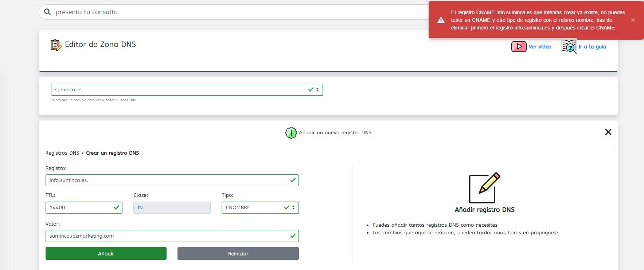This screenshot has height=270, width=644.
Task: Dismiss the red CNAME error notification
Action: click(633, 20)
